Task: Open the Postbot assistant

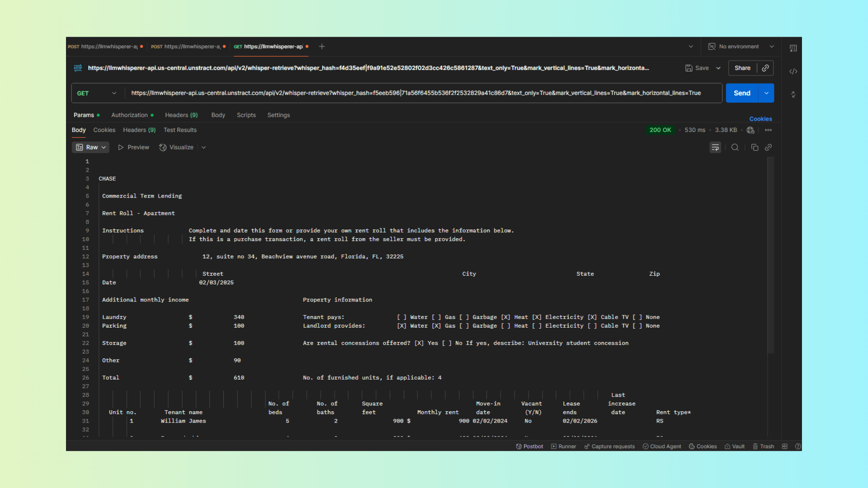Action: point(529,446)
